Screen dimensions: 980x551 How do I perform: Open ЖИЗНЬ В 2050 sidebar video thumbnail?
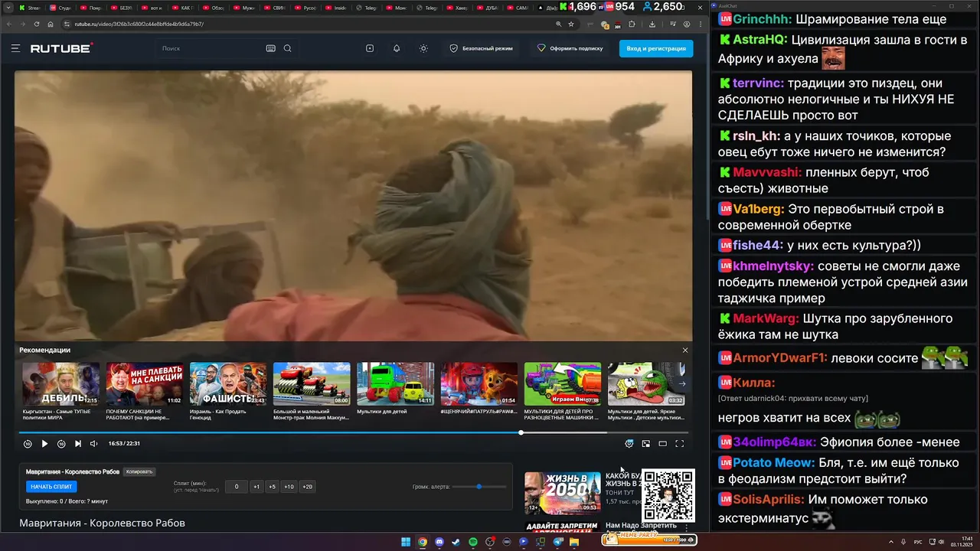(x=563, y=493)
